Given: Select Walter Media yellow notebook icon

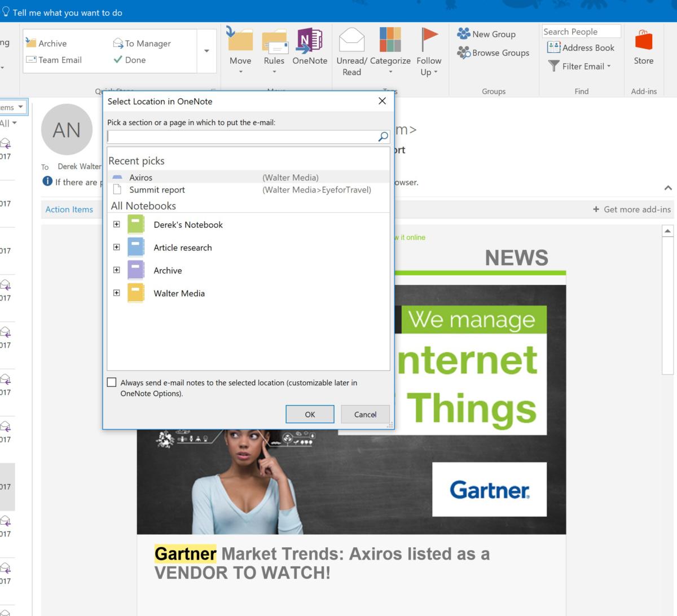Looking at the screenshot, I should [136, 293].
